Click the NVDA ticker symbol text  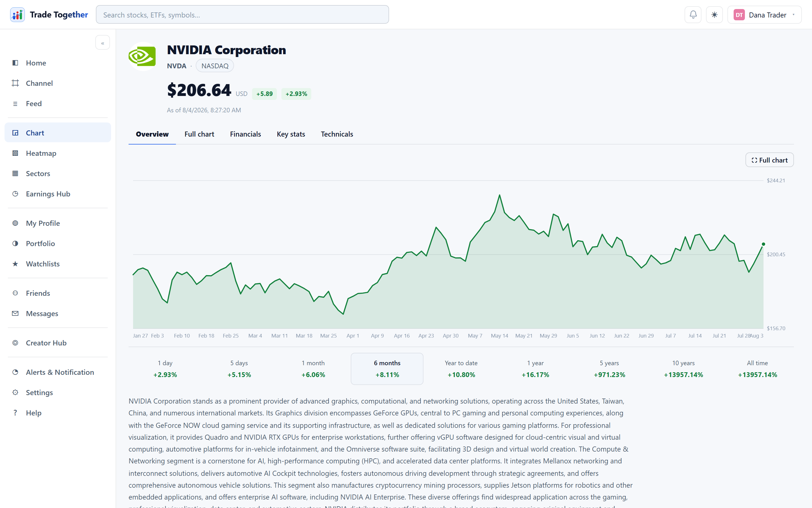tap(176, 66)
